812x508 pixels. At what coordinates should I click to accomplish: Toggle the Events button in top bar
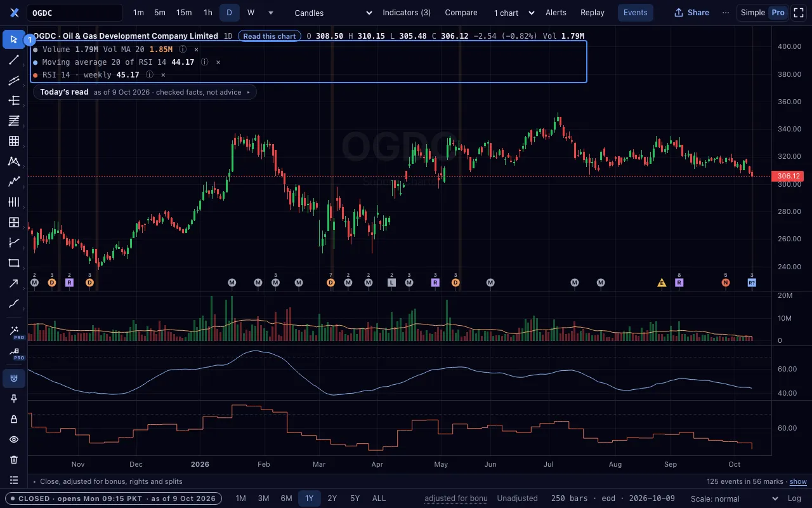point(635,13)
